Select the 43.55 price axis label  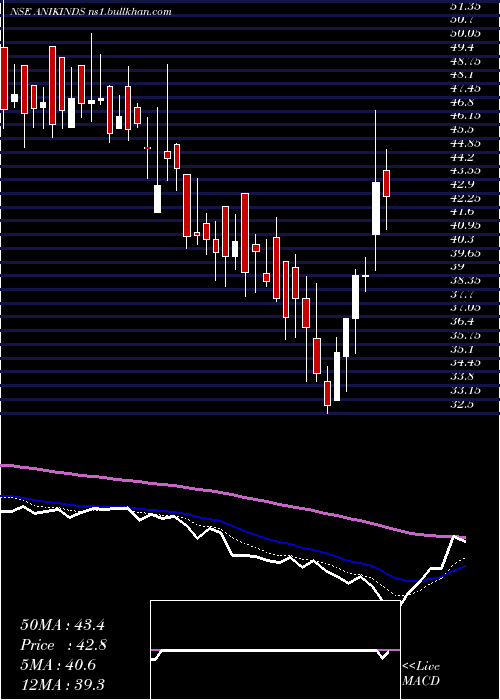tap(465, 171)
